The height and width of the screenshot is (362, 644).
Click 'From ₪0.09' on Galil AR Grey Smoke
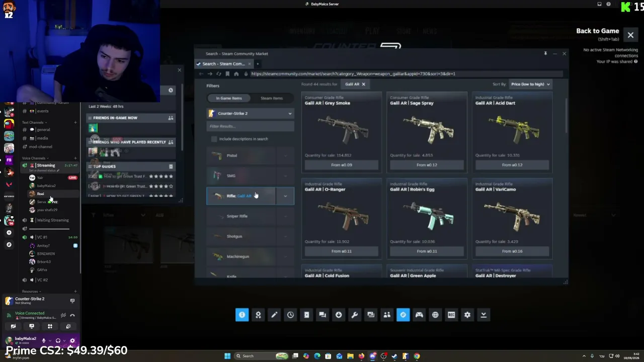[x=342, y=165]
